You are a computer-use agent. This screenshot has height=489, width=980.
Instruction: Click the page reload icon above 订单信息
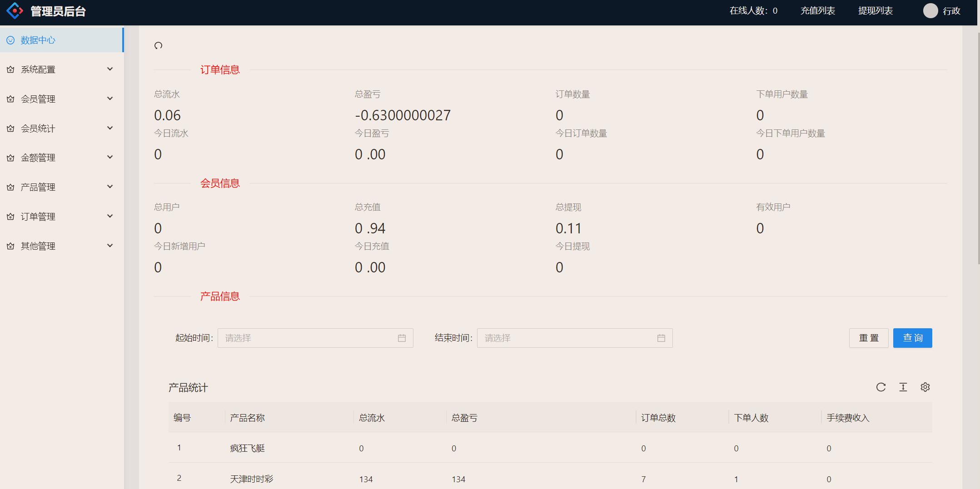[158, 45]
